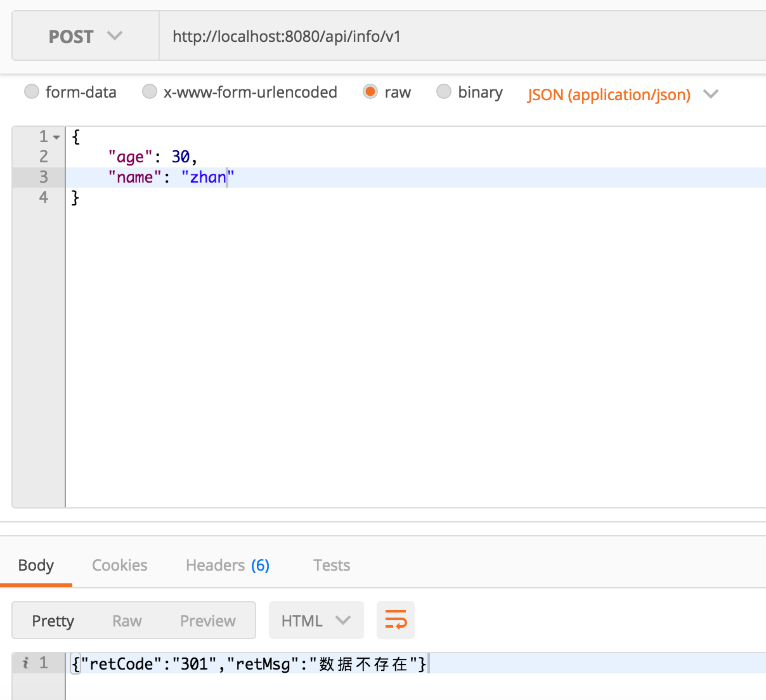This screenshot has width=766, height=700.
Task: Open the Headers (6) tab
Action: 228,565
